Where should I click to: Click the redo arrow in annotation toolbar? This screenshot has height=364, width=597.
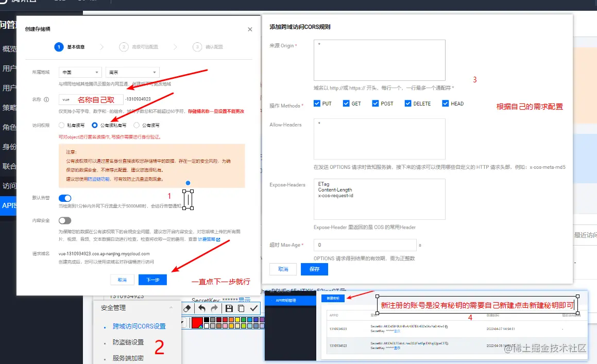[214, 308]
